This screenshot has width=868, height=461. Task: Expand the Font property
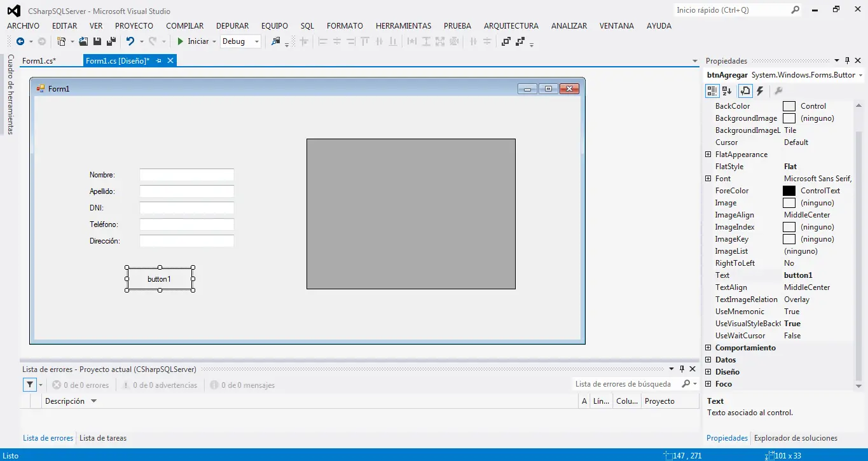(708, 179)
